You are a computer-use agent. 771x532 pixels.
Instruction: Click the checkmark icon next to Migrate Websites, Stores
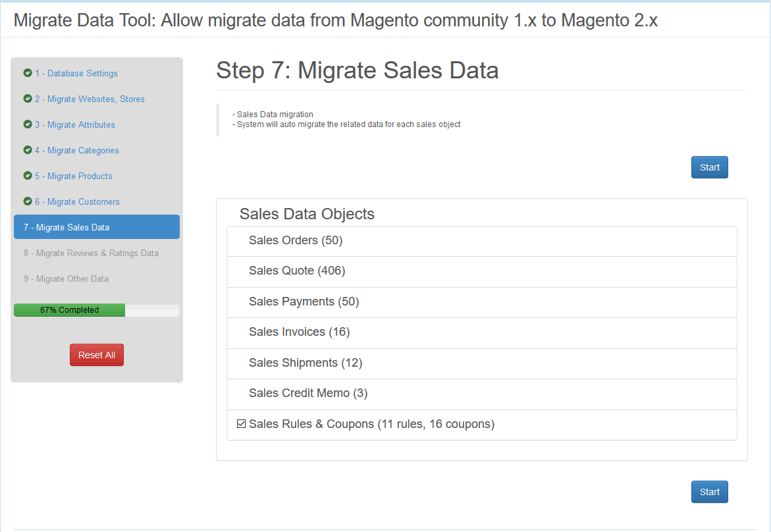(28, 99)
